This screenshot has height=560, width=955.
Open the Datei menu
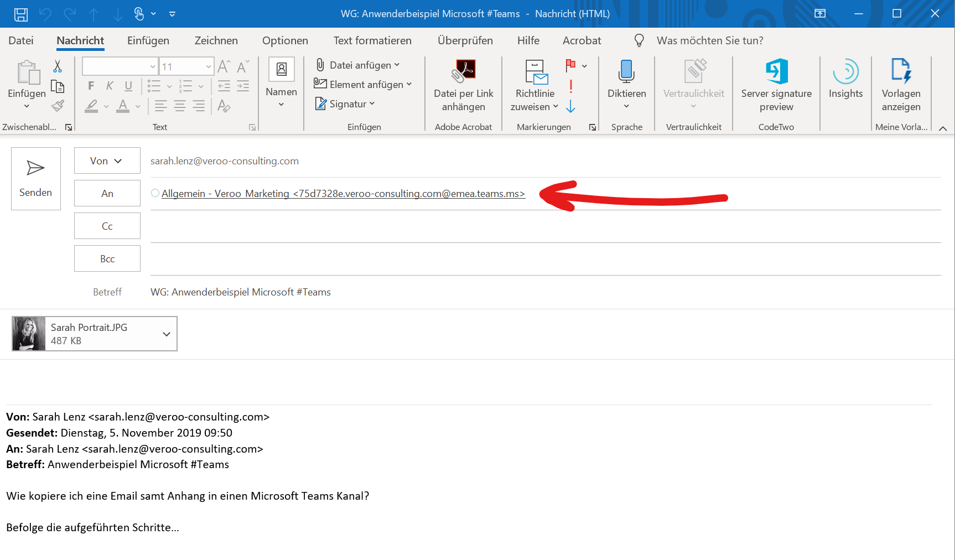[x=21, y=40]
